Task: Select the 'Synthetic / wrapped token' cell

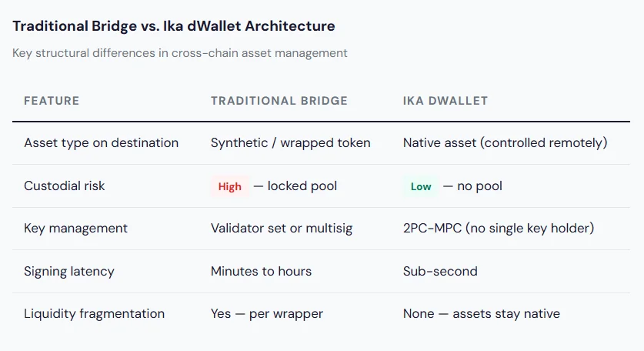Action: coord(290,143)
